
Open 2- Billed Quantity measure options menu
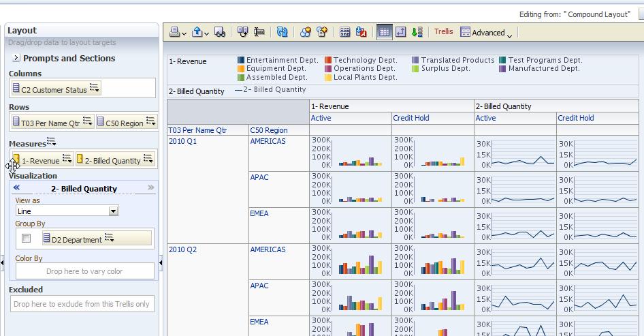(148, 158)
